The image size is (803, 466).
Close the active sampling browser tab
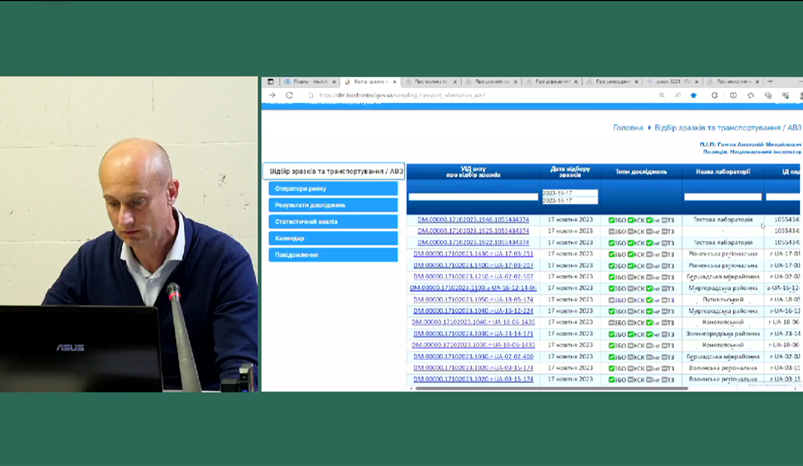click(395, 81)
